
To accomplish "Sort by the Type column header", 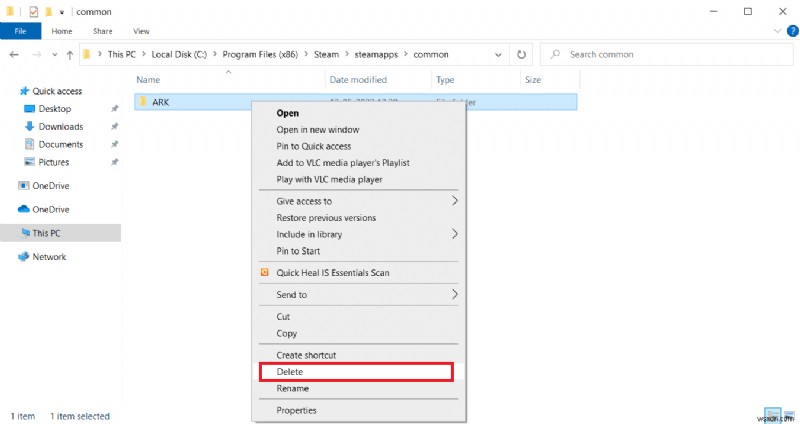I will [445, 80].
